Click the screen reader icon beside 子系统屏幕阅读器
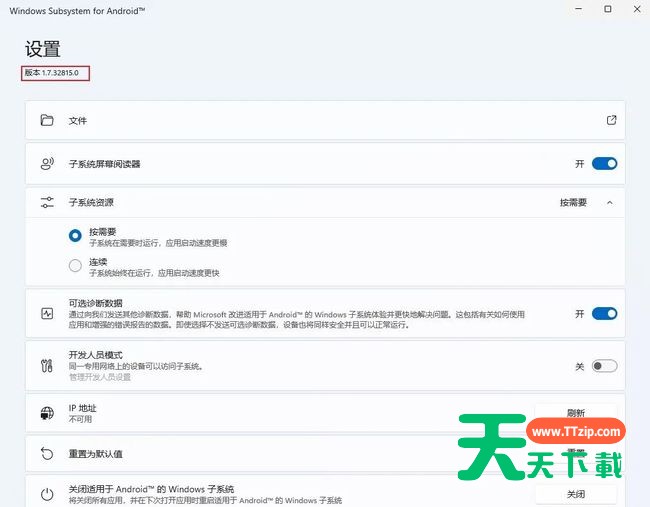This screenshot has height=507, width=650. tap(47, 164)
